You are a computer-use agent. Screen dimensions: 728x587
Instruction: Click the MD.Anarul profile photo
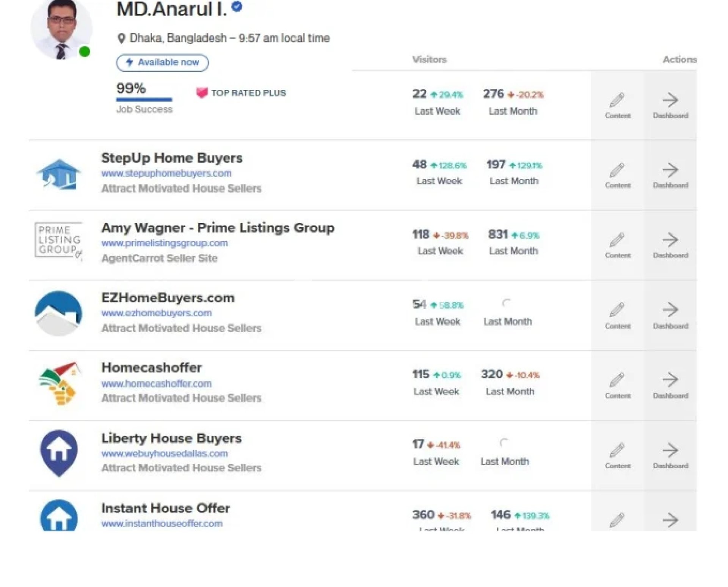click(x=61, y=29)
